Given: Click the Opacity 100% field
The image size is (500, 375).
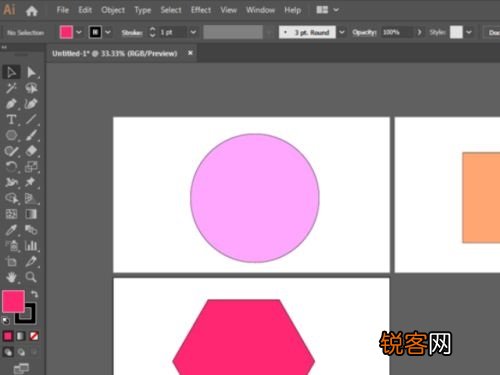Looking at the screenshot, I should [398, 32].
